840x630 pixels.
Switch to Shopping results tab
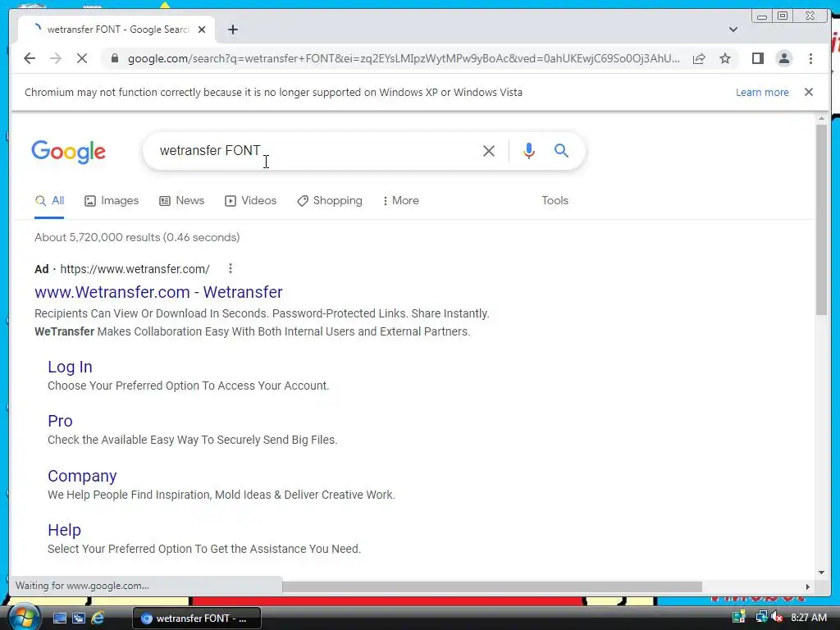click(x=330, y=200)
